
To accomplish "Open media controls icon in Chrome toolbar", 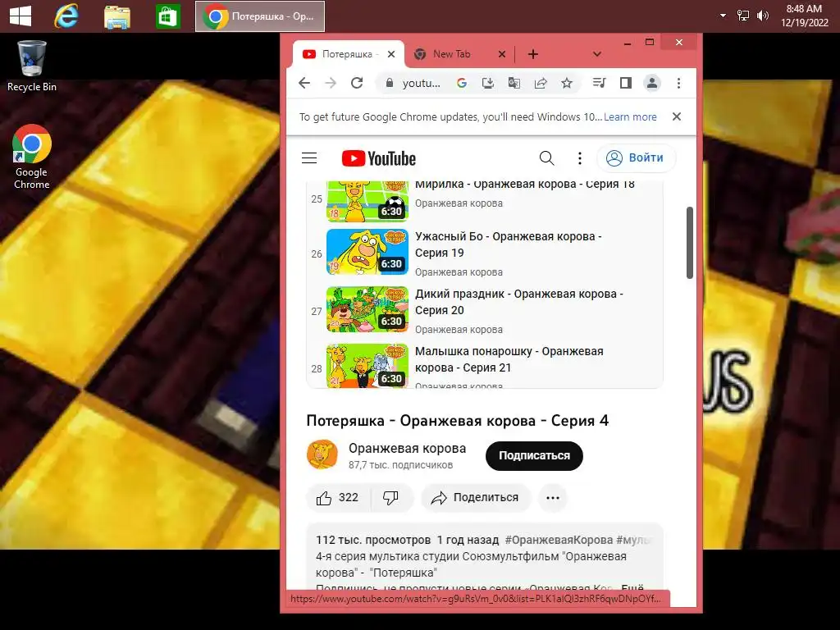I will pyautogui.click(x=600, y=83).
